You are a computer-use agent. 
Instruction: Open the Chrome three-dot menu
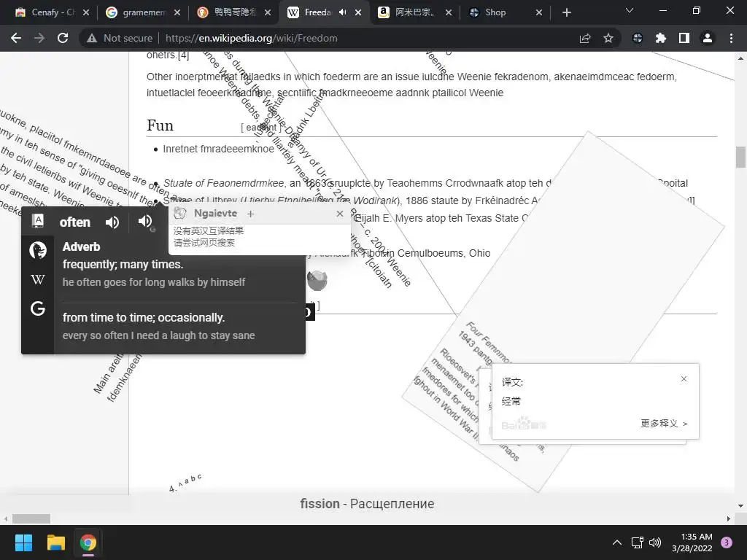tap(731, 38)
